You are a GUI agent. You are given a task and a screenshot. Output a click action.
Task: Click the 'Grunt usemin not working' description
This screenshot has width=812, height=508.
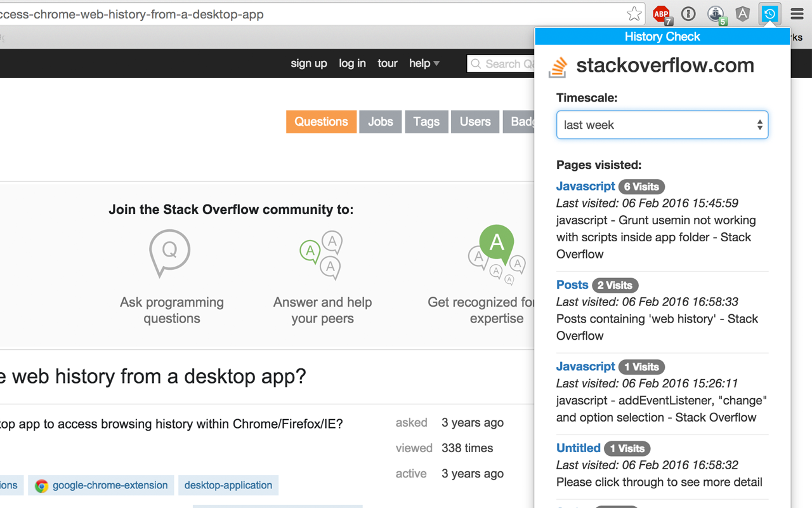(x=656, y=237)
